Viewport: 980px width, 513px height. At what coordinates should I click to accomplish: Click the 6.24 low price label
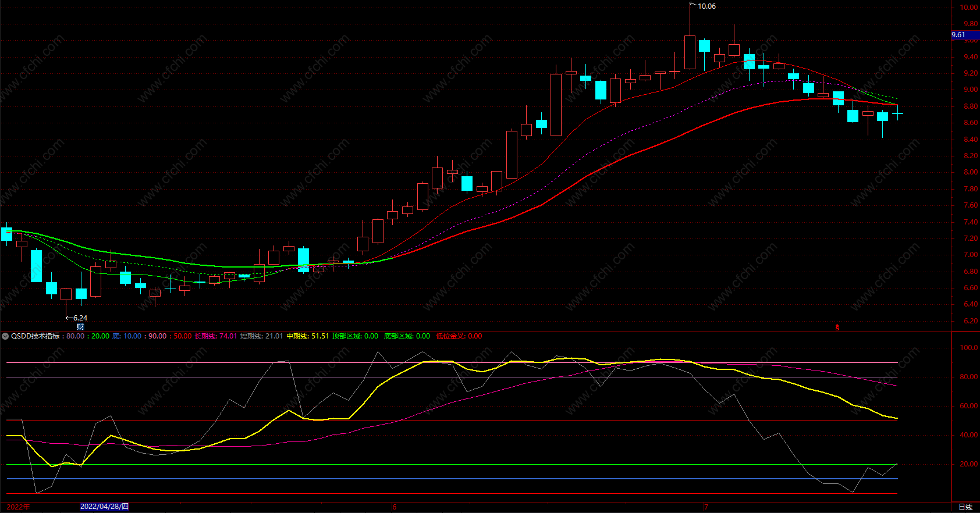(x=80, y=318)
